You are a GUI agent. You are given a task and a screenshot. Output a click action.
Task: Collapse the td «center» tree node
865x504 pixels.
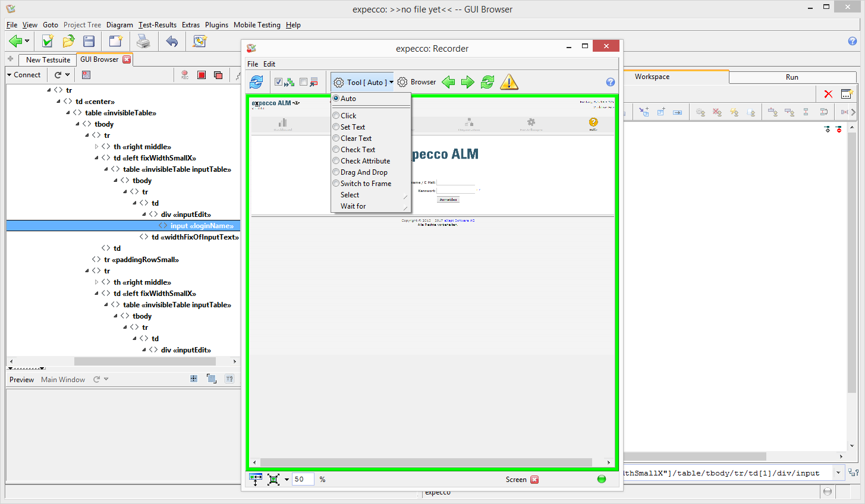(x=58, y=102)
